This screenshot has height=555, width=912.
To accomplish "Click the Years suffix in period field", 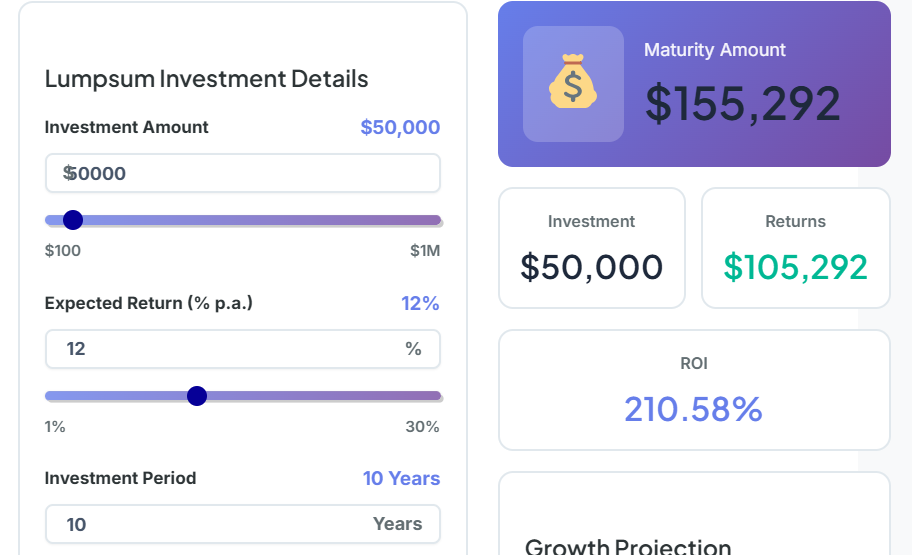I will 397,524.
